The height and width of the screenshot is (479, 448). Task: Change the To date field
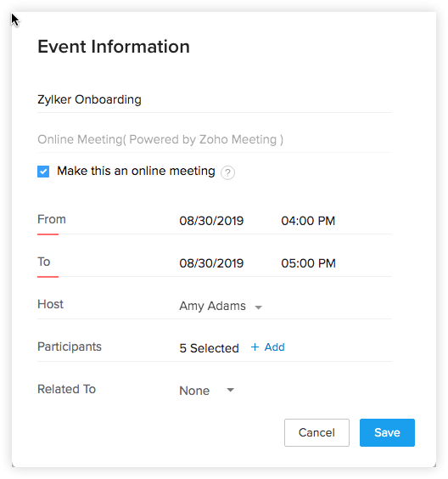tap(211, 263)
